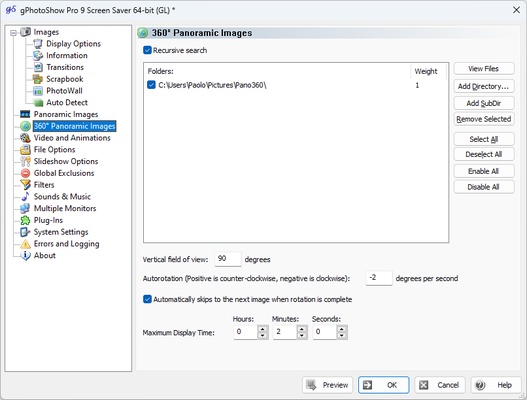Viewport: 527px width, 400px height.
Task: Click the Autorotation degrees input field
Action: 379,278
